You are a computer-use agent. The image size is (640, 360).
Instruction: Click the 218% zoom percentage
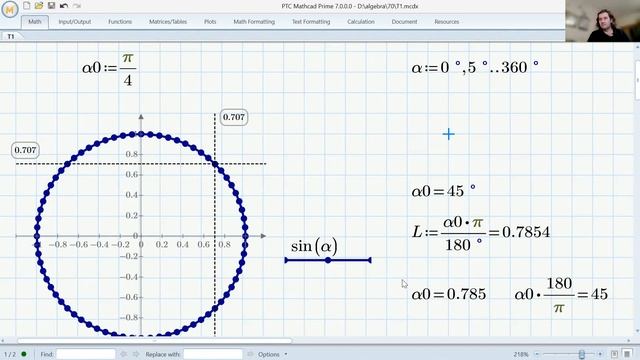[x=521, y=354]
